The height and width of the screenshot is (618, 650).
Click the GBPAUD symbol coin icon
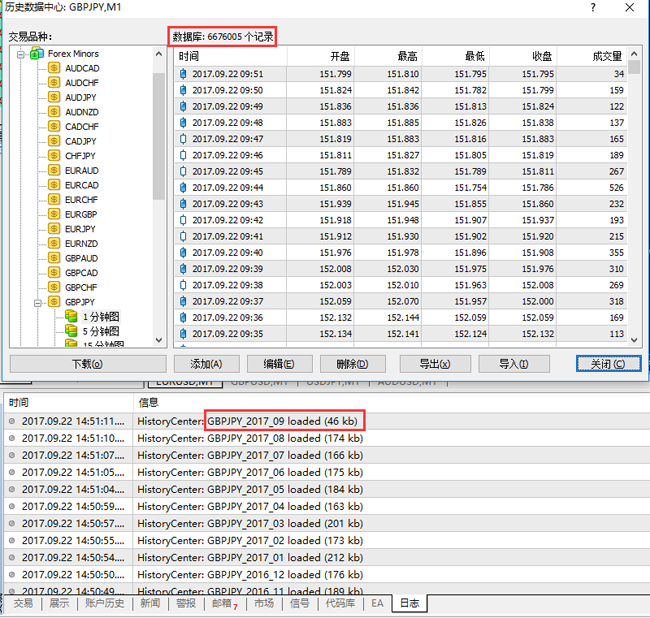tap(54, 258)
